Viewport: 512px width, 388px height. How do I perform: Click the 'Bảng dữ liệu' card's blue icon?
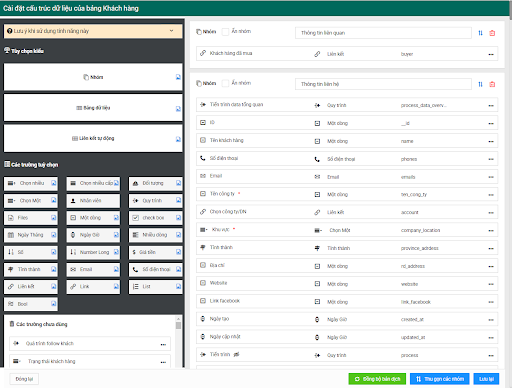(x=178, y=109)
